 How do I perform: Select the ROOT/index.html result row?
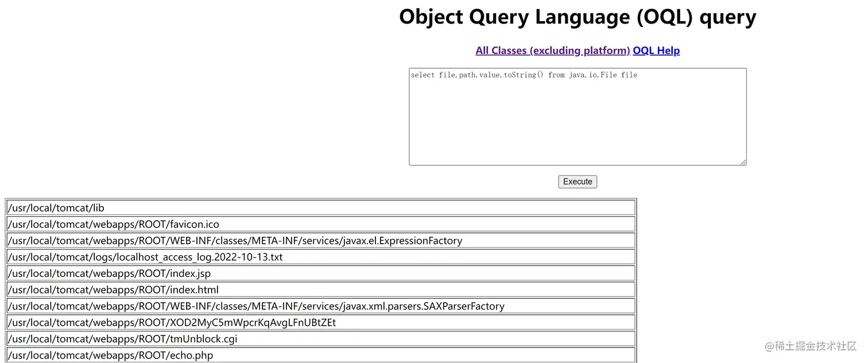(321, 290)
